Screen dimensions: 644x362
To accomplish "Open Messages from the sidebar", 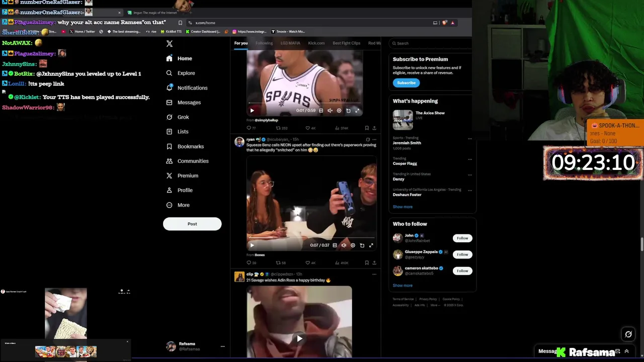I will click(x=183, y=102).
